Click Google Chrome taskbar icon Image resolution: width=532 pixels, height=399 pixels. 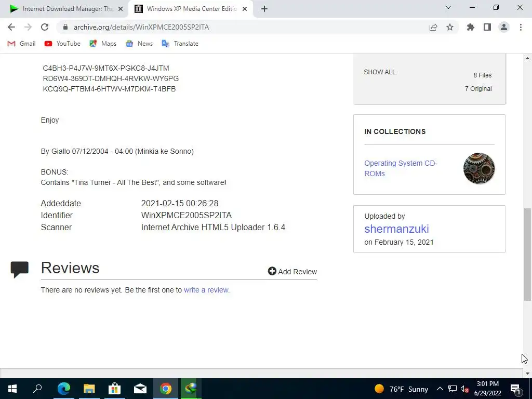tap(166, 389)
